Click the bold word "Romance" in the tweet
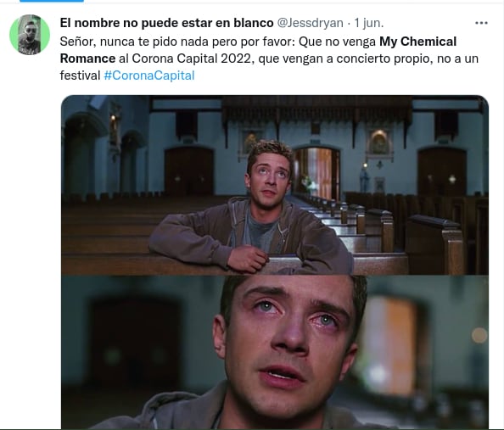 click(x=87, y=59)
